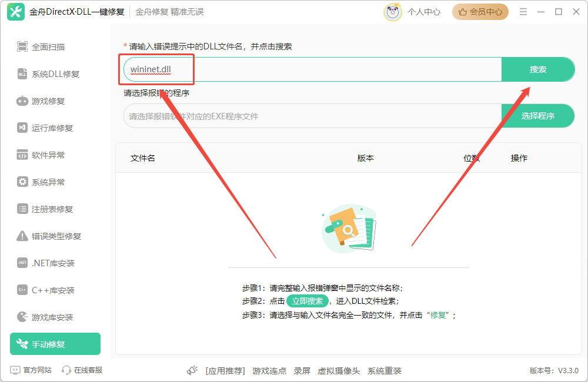Image resolution: width=588 pixels, height=382 pixels.
Task: Click the 手动修复 wrench icon
Action: click(x=22, y=344)
